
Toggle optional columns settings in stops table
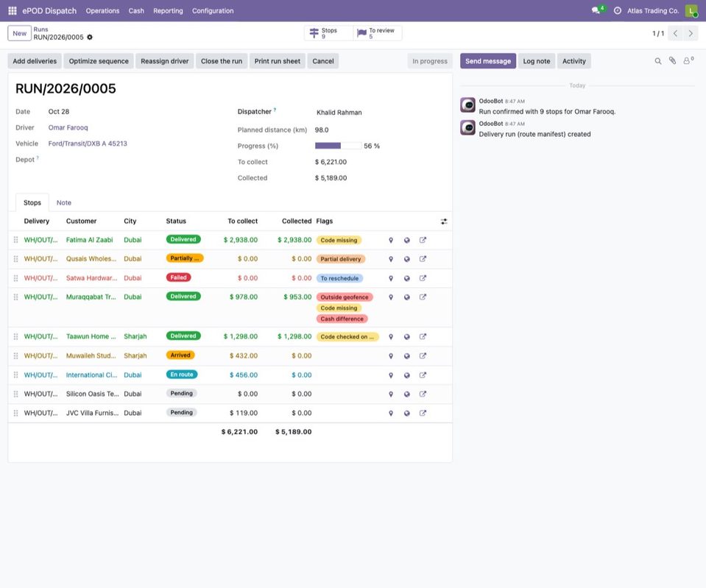[x=444, y=222]
